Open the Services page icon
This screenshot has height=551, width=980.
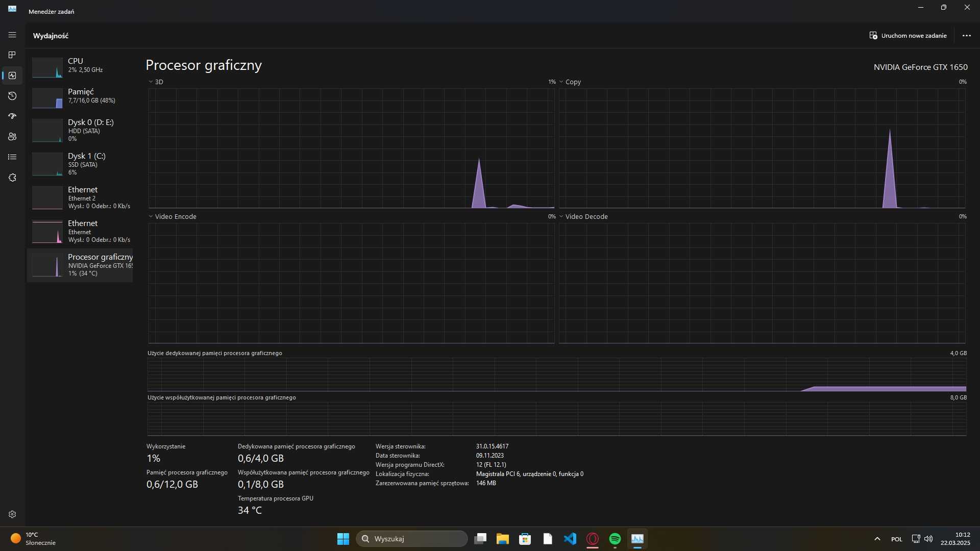tap(12, 178)
